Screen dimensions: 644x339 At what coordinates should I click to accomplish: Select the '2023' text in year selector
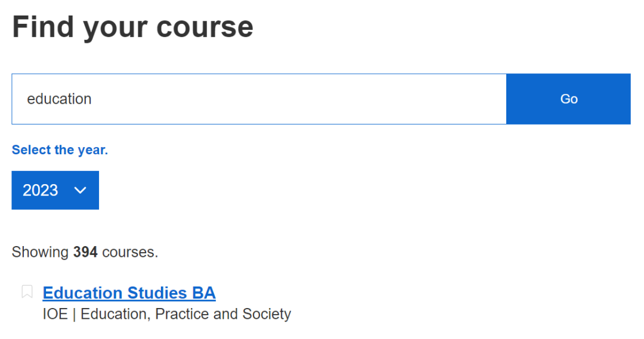(41, 190)
